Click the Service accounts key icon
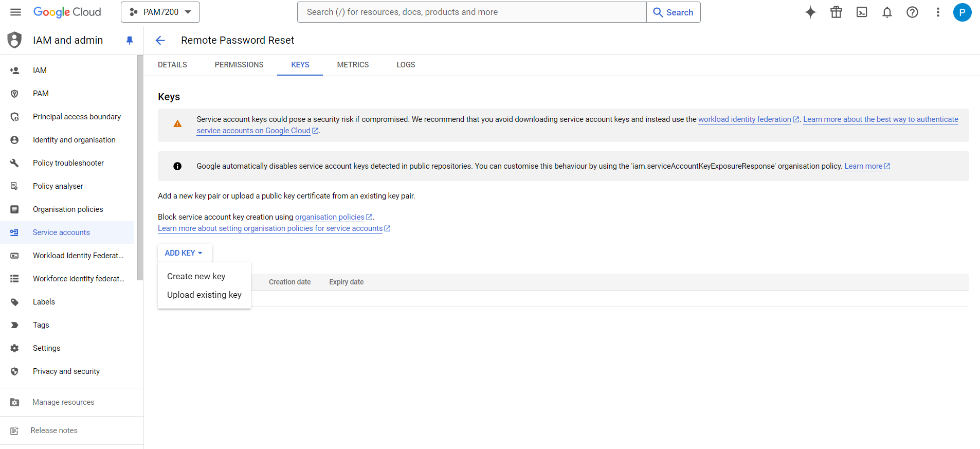 coord(14,232)
